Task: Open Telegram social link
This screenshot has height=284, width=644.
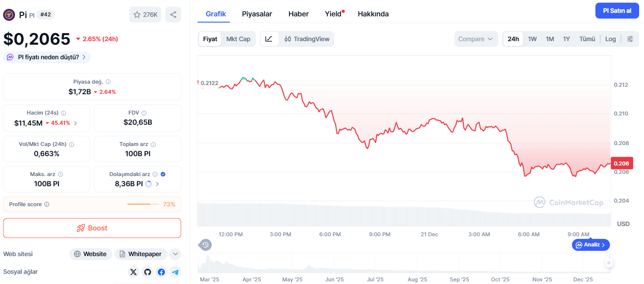Action: coord(175,272)
